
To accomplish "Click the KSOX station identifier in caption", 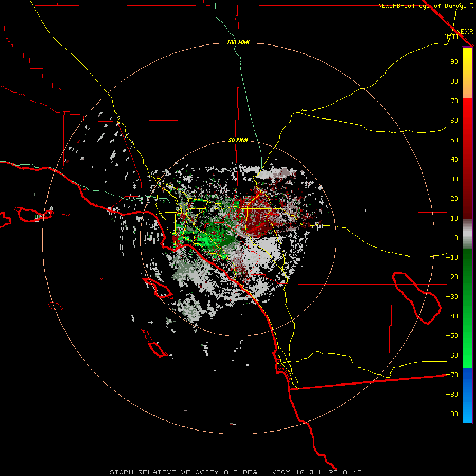I will coord(281,472).
